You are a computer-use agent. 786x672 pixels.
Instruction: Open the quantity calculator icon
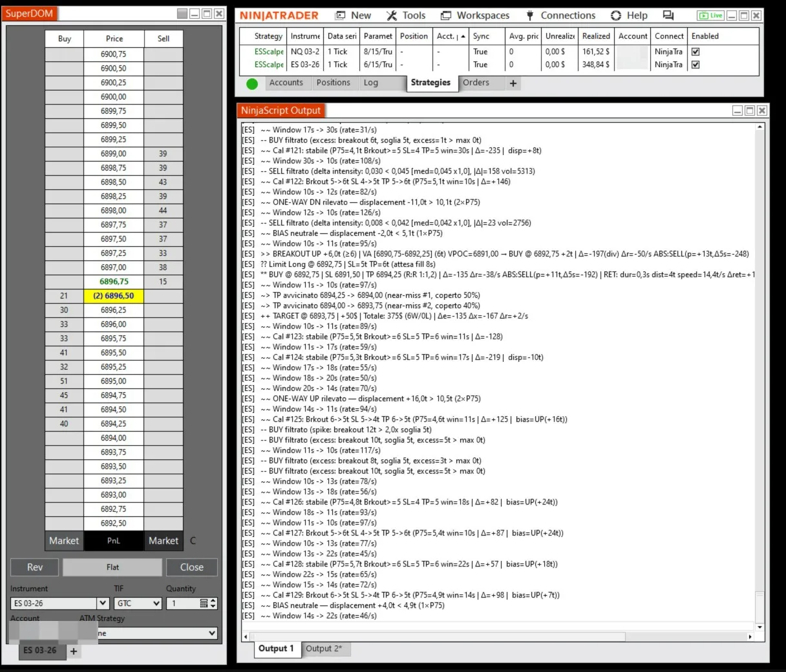(x=204, y=604)
